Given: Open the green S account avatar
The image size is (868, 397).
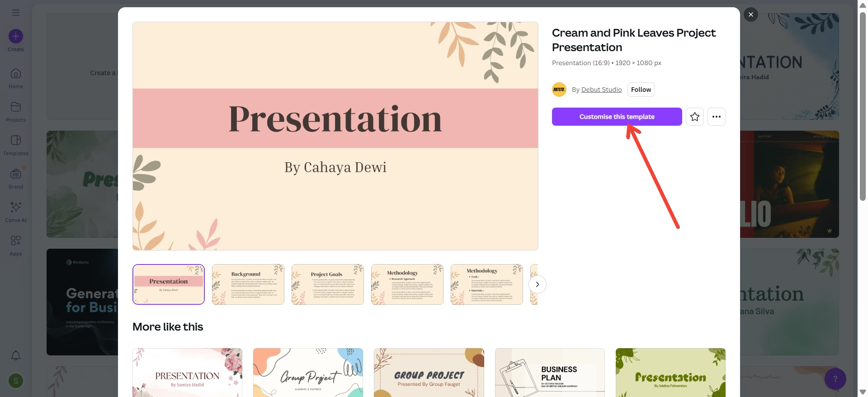Looking at the screenshot, I should [16, 381].
